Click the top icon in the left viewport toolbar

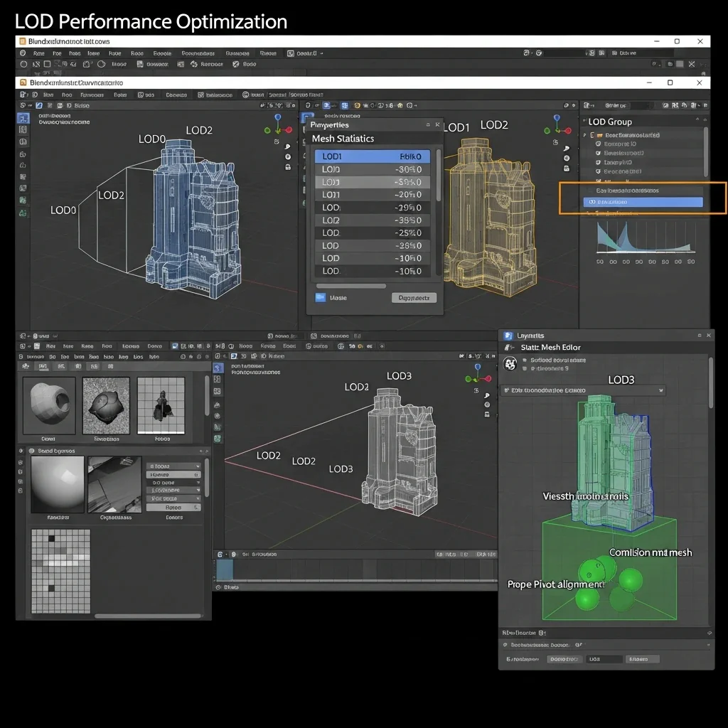click(23, 118)
